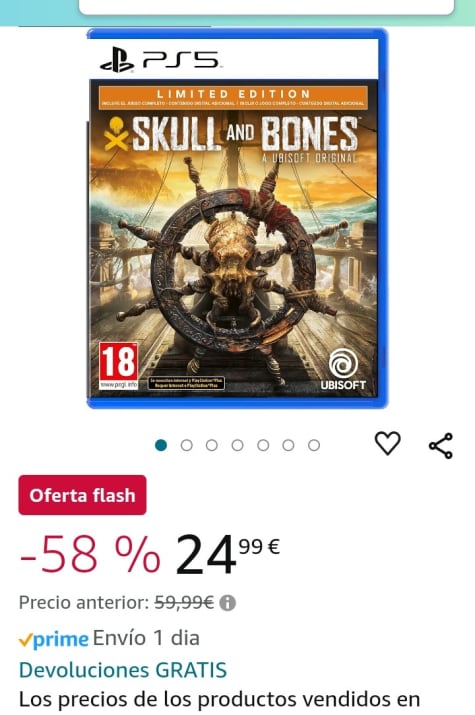Screen dimensions: 475x715
Task: Show the fifth product image dot
Action: 263,445
